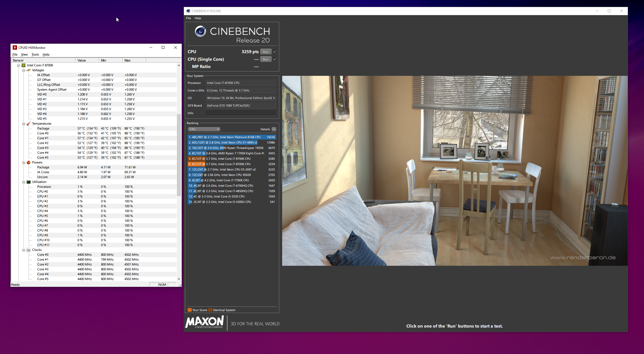Image resolution: width=644 pixels, height=354 pixels.
Task: Select ranking entry Intel Core i7-7700K CPU
Action: click(x=232, y=180)
